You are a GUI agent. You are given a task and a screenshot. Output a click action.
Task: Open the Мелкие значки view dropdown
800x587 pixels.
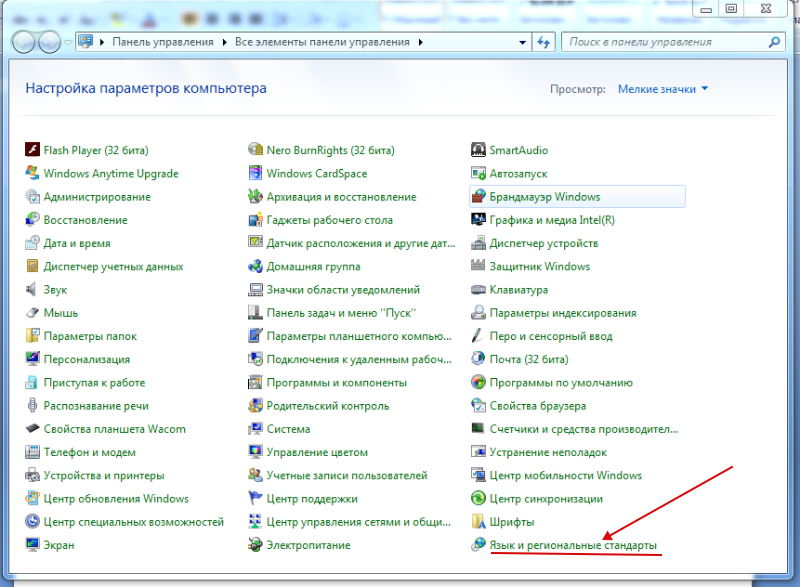pos(663,89)
